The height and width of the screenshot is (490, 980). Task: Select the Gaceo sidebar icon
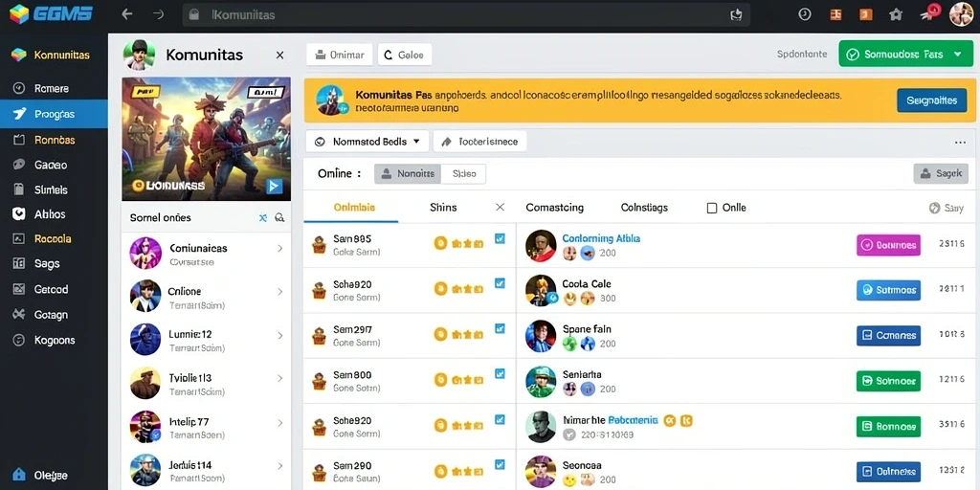19,165
